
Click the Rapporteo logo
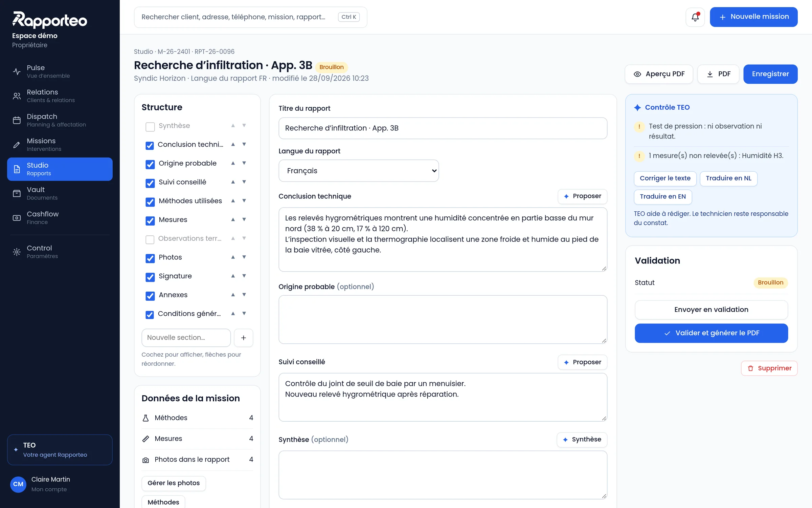[50, 20]
